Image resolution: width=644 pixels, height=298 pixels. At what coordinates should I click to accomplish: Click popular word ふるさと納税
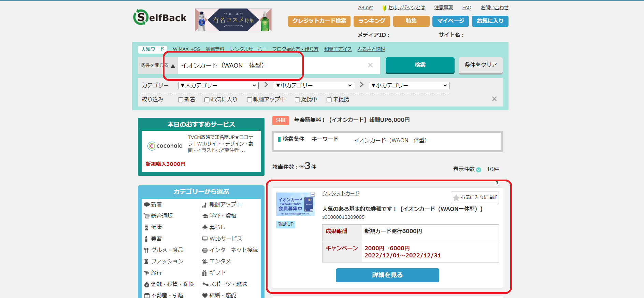tap(371, 49)
